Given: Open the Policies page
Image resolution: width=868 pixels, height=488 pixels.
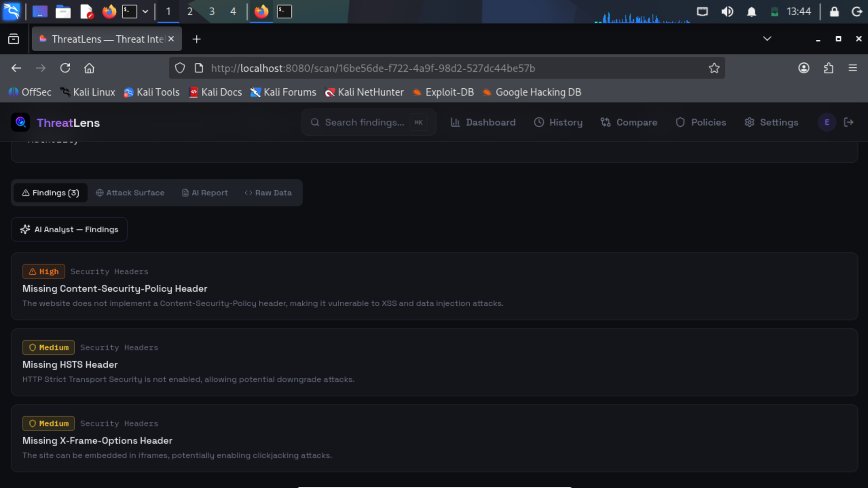Looking at the screenshot, I should pos(701,122).
